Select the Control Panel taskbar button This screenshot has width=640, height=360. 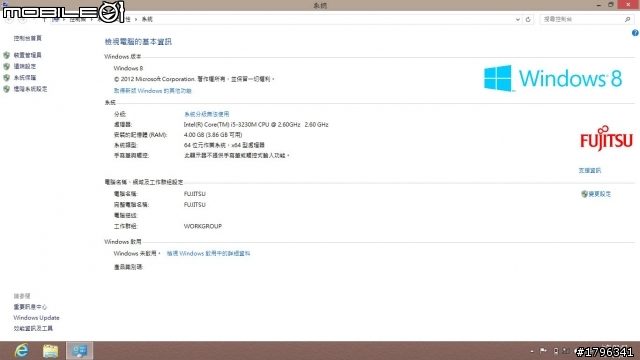(80, 351)
